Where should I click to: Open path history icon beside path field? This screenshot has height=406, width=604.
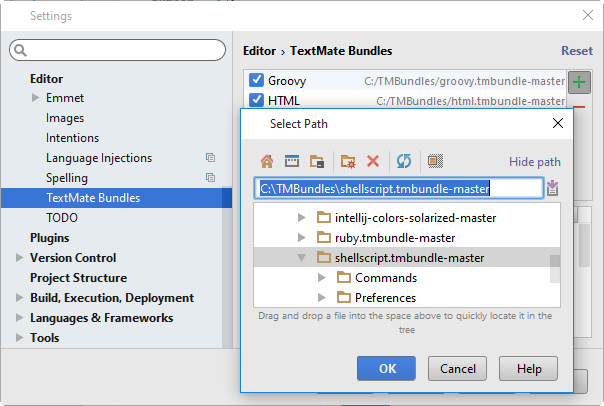pyautogui.click(x=552, y=188)
